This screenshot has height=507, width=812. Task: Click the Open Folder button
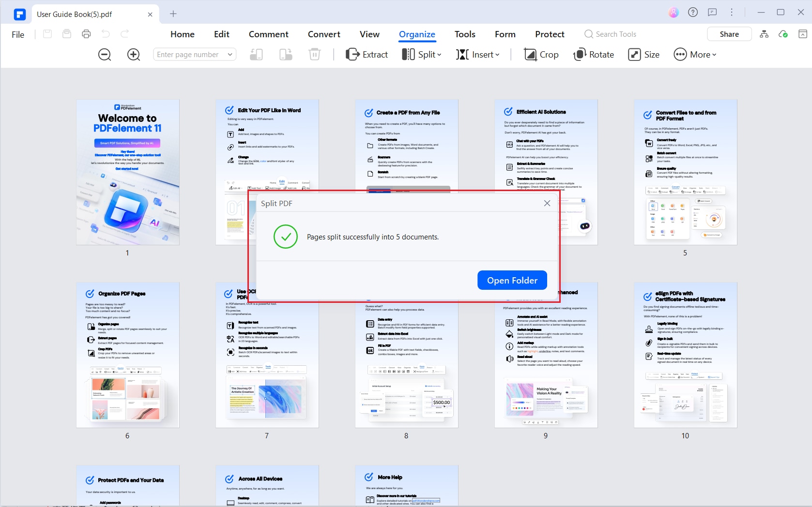pos(512,280)
